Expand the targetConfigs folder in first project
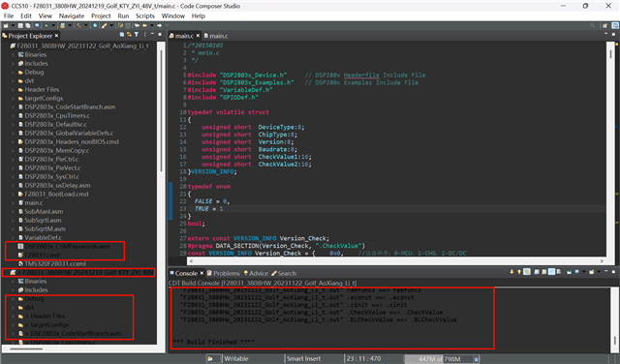Image resolution: width=620 pixels, height=364 pixels. point(13,99)
